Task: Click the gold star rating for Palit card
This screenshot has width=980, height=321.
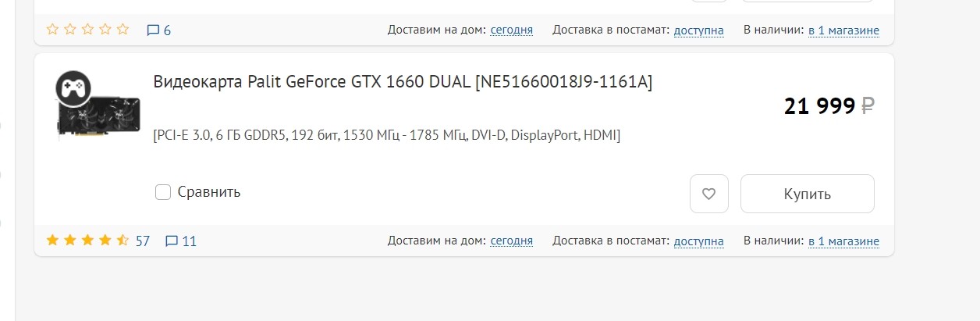Action: [x=87, y=241]
